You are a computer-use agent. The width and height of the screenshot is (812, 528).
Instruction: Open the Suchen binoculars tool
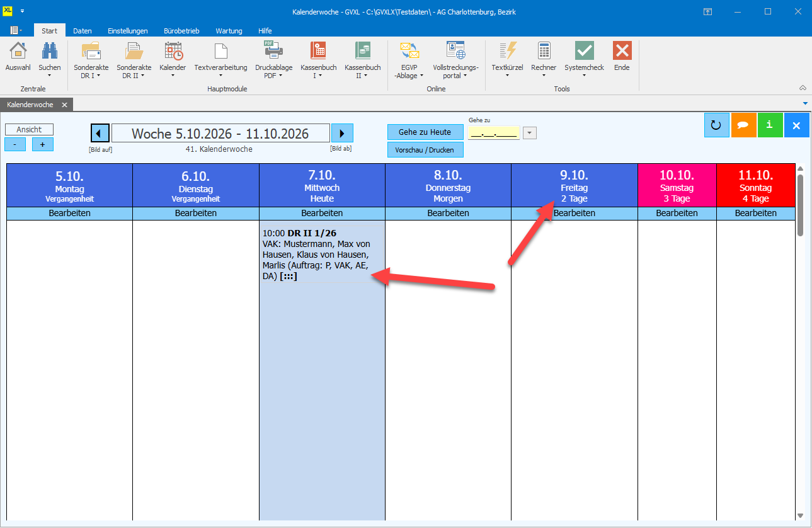pyautogui.click(x=50, y=60)
